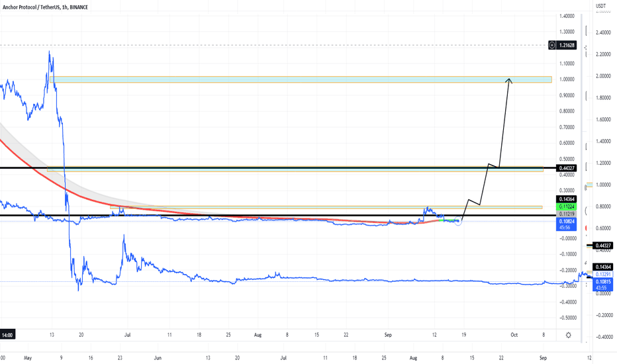Screen dimensions: 617x364
Task: Click the USDT currency label
Action: (600, 6)
